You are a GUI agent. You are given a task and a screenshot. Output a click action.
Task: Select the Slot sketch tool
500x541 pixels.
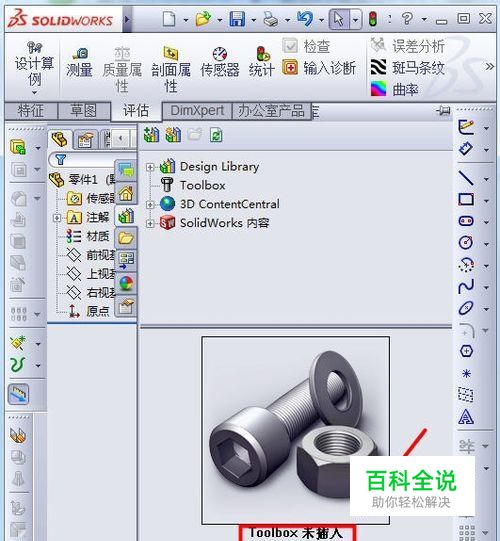[466, 221]
